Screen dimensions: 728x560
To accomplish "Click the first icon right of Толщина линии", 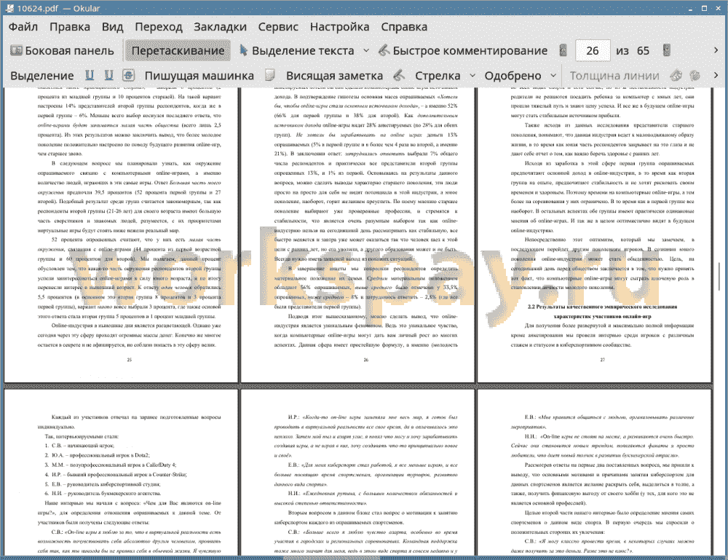I will [x=676, y=75].
